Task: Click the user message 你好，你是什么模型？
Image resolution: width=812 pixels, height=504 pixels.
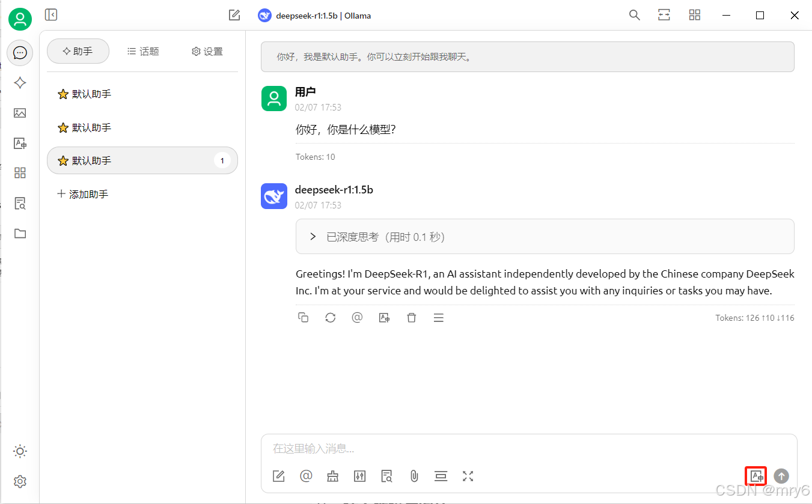Action: (346, 129)
